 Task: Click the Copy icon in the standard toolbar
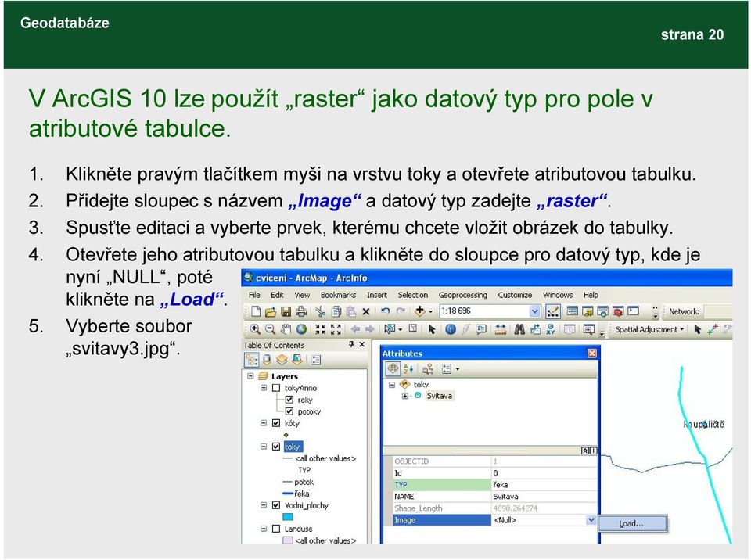tap(336, 312)
